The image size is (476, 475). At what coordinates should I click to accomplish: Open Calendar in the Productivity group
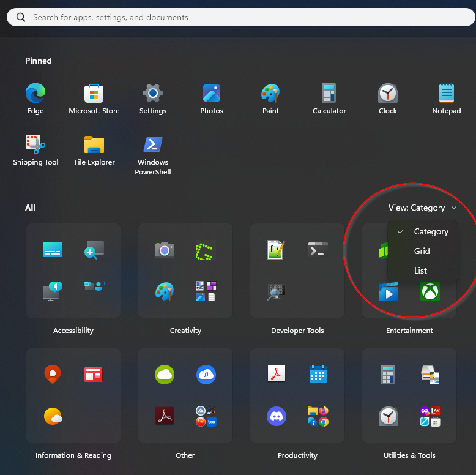pyautogui.click(x=318, y=374)
